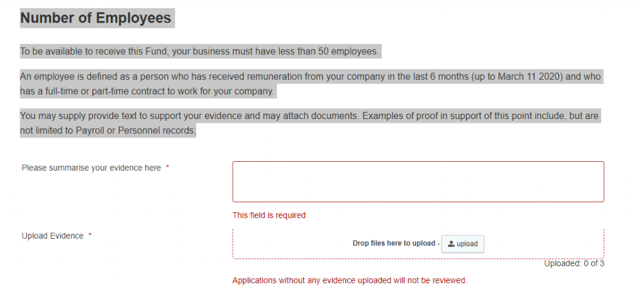Focus the evidence summary text box
The height and width of the screenshot is (289, 644).
[x=418, y=181]
